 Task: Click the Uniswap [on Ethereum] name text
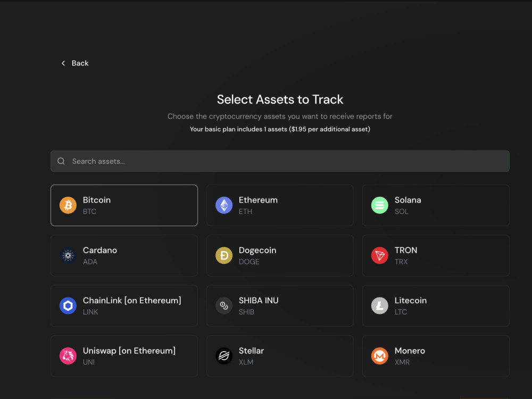coord(129,351)
